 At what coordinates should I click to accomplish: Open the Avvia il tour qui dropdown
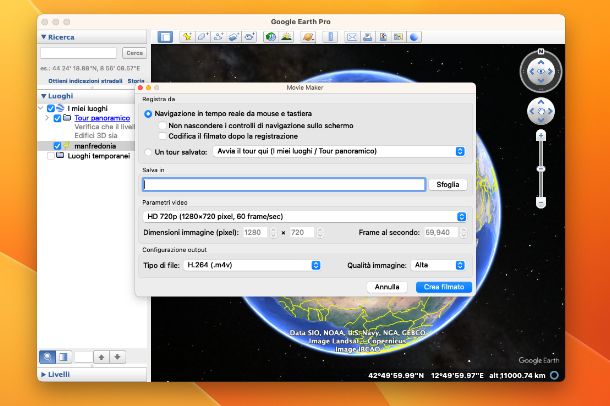click(x=339, y=151)
